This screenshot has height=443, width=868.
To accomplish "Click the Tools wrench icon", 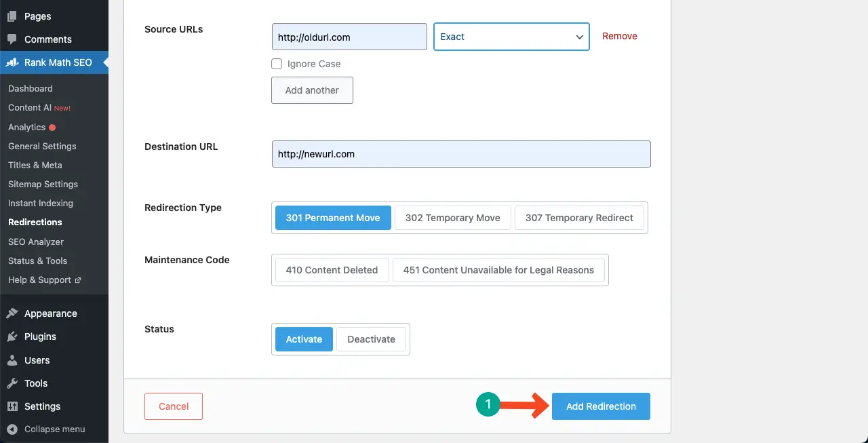I will 12,383.
